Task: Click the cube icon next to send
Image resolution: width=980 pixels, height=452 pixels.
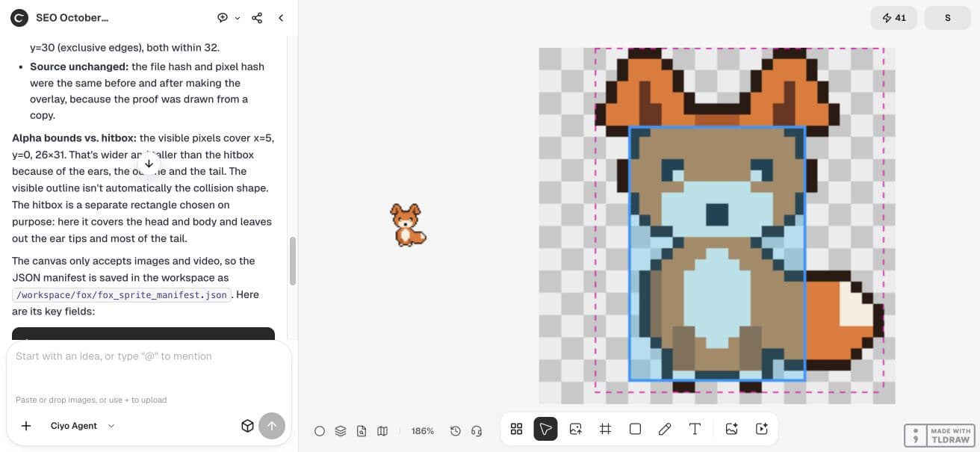Action: pyautogui.click(x=247, y=426)
